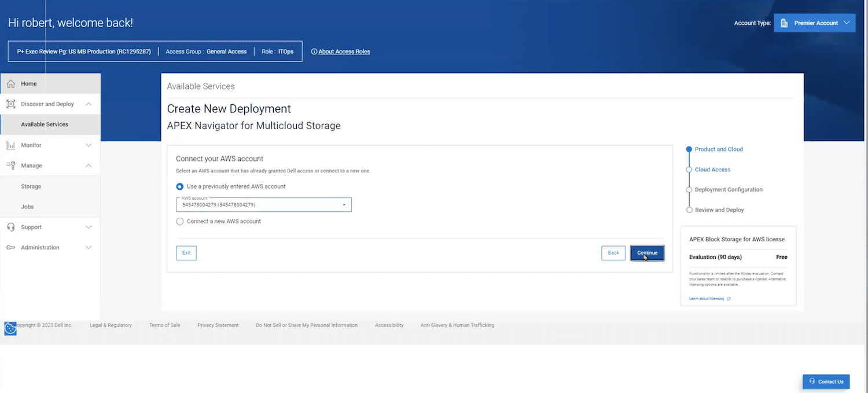Open the AWS account dropdown
868x393 pixels.
click(264, 204)
